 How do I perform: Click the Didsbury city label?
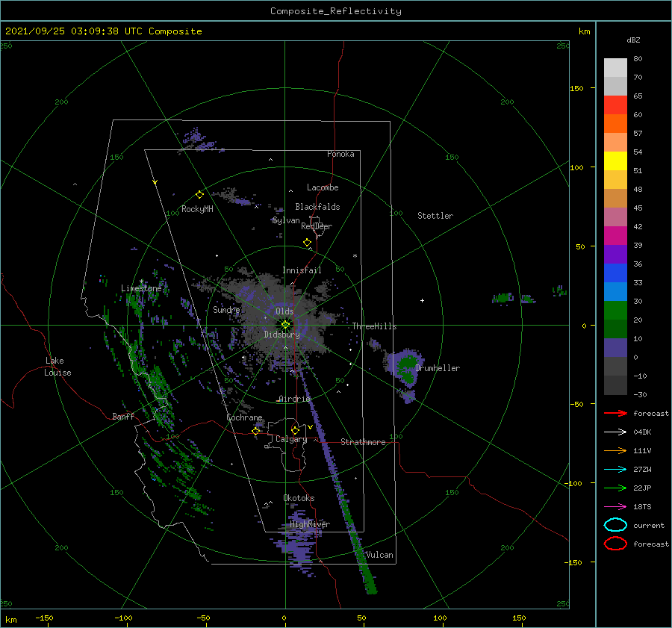282,335
